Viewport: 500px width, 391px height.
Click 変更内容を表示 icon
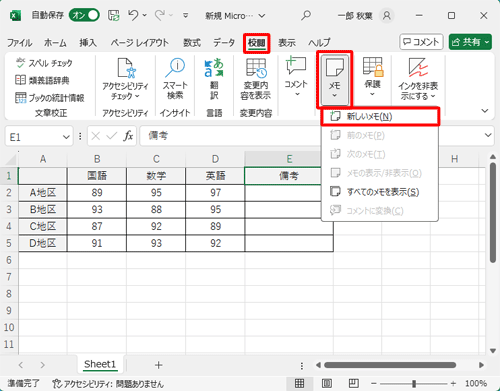[x=256, y=68]
